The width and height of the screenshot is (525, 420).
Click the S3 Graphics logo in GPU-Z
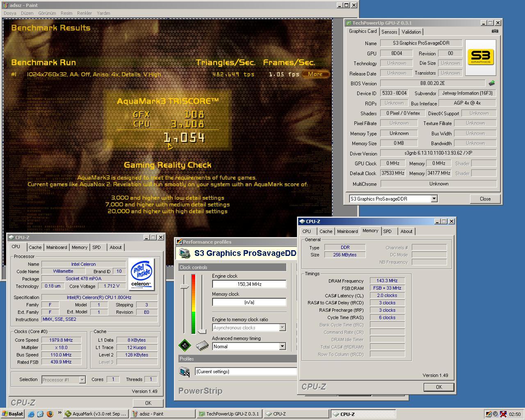click(x=481, y=57)
